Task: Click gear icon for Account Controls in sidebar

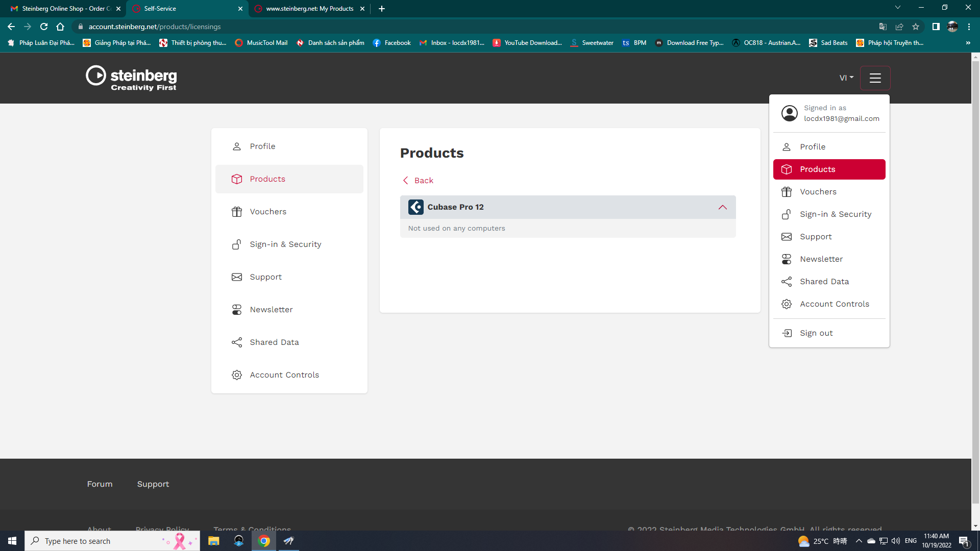Action: (237, 375)
